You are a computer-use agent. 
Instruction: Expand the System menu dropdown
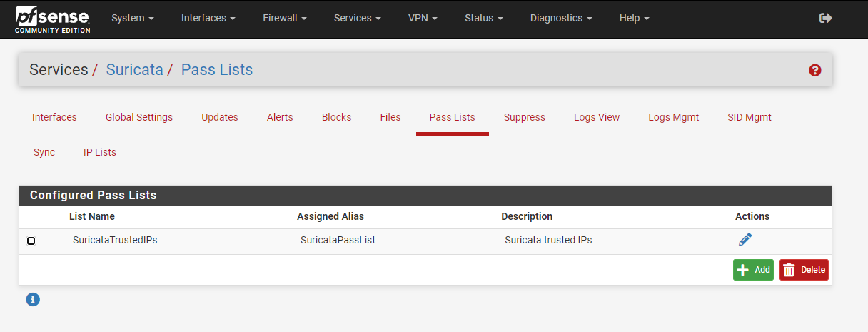click(132, 19)
